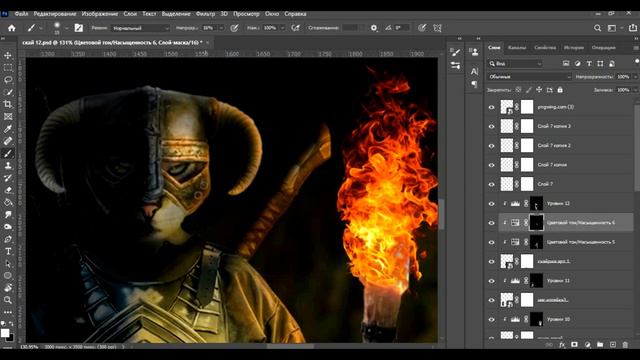Hide layer Слой 7
640x360 pixels.
click(491, 184)
